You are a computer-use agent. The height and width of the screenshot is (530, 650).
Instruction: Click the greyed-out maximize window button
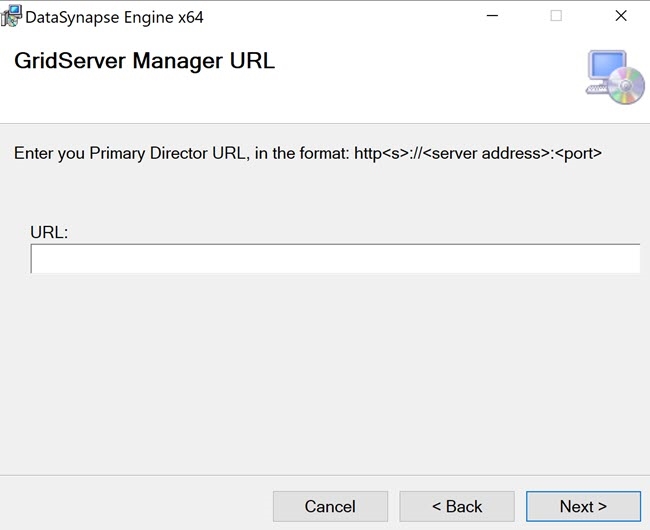[556, 16]
